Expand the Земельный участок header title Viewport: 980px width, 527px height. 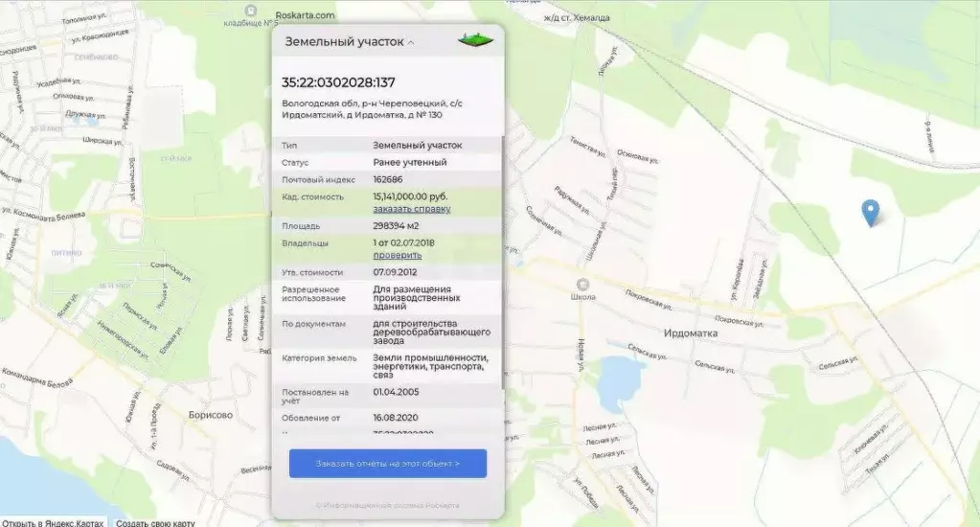coord(343,42)
